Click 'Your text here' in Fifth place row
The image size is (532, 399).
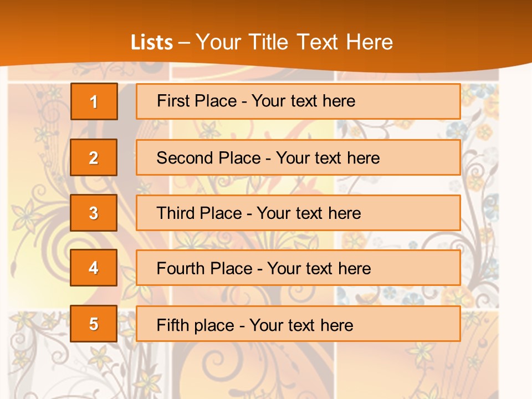pos(301,325)
